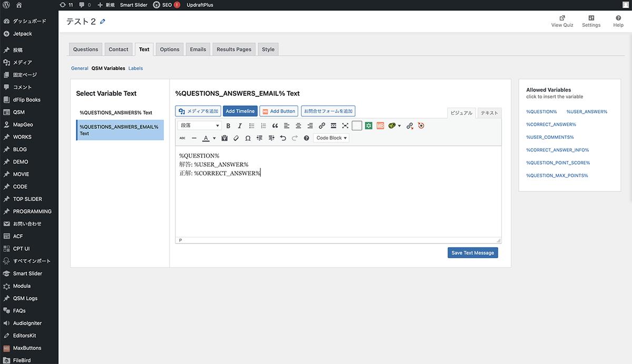The width and height of the screenshot is (632, 364).
Task: Click the bulleted list icon
Action: point(252,126)
